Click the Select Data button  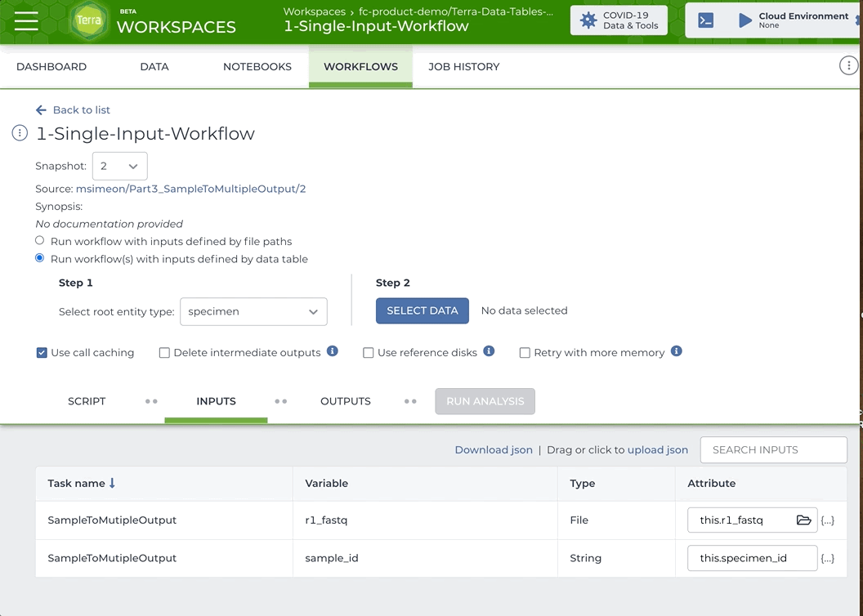pyautogui.click(x=423, y=310)
